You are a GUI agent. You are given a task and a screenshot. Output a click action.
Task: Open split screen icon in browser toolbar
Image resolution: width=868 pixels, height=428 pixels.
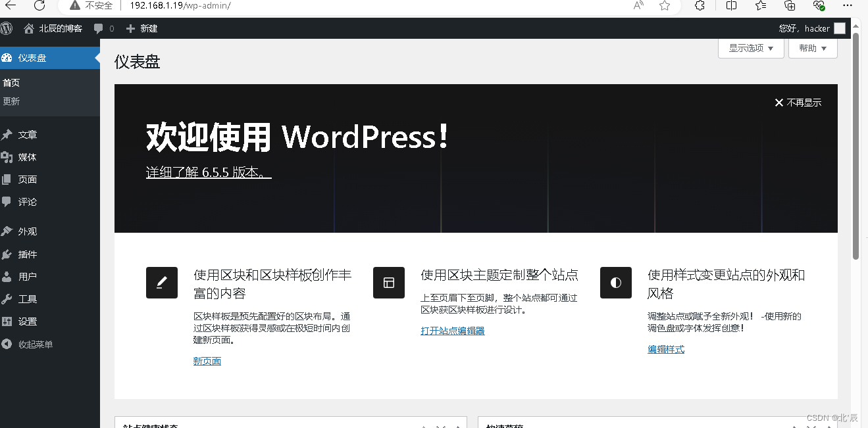(x=731, y=5)
